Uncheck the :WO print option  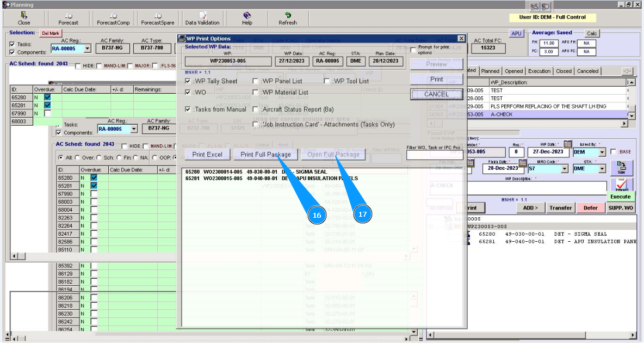coord(188,93)
